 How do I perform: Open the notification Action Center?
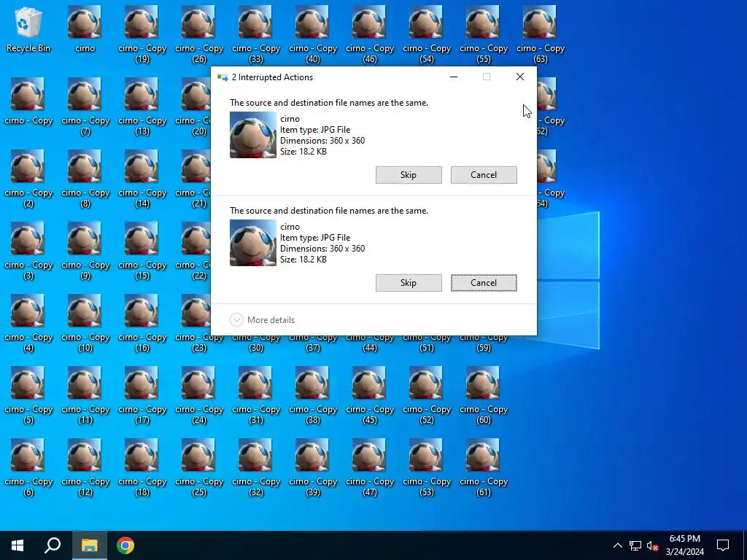[x=723, y=545]
